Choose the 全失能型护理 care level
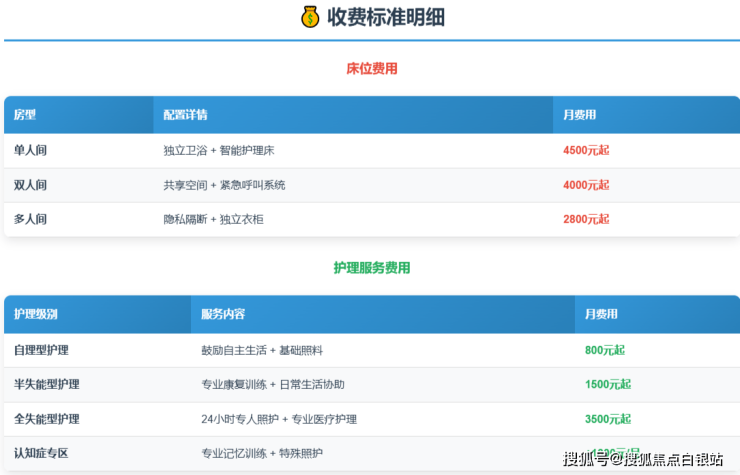 (x=47, y=419)
